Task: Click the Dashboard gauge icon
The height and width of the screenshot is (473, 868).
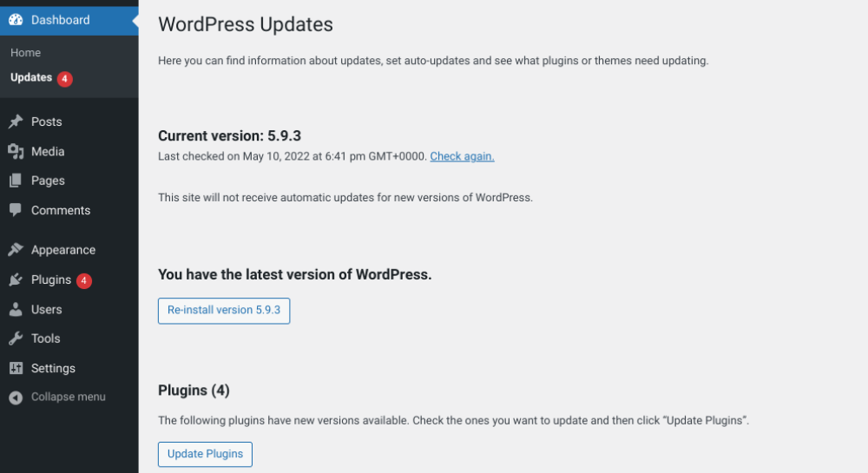Action: coord(16,20)
